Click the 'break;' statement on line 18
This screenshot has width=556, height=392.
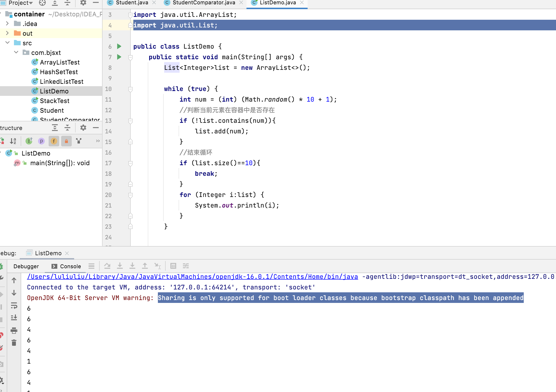click(206, 174)
